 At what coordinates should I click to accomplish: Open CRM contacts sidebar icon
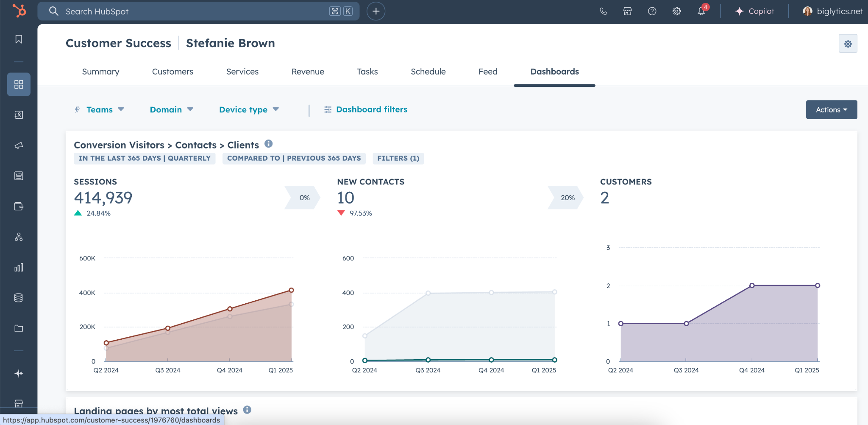[x=19, y=115]
